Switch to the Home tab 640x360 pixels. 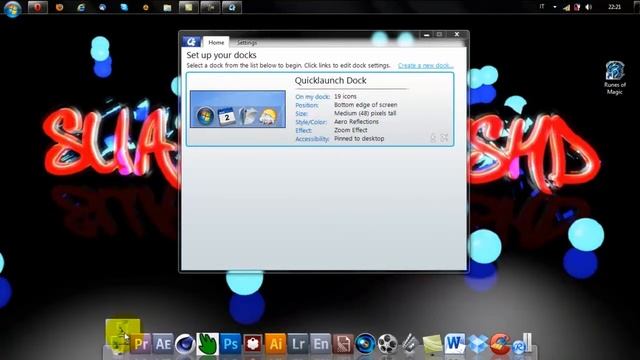[x=216, y=42]
